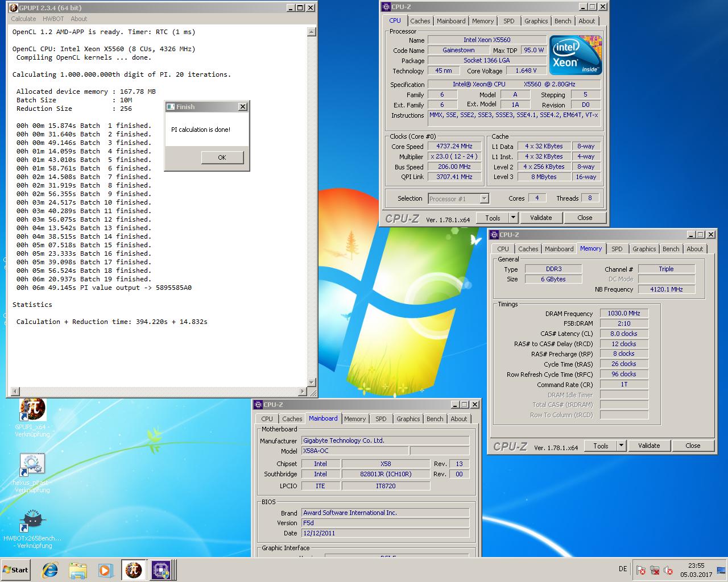Switch to SPD tab in Memory window
Image resolution: width=728 pixels, height=582 pixels.
pyautogui.click(x=617, y=249)
